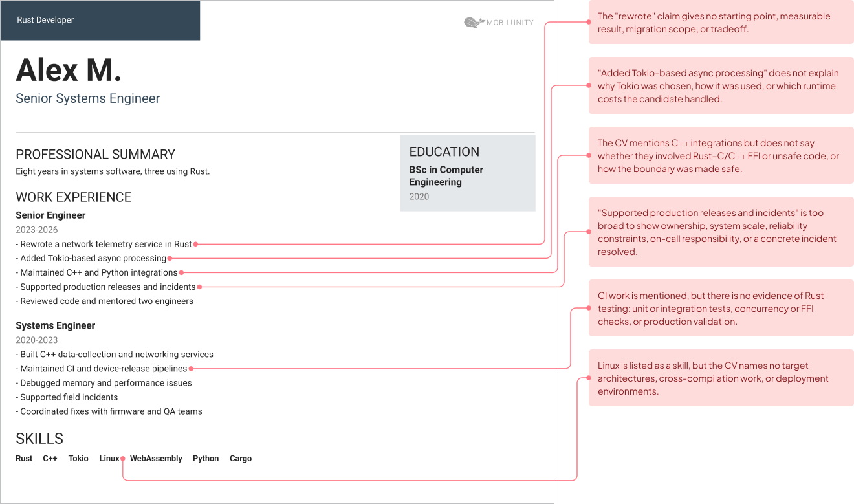Select "Rewrote a network telemetry service in Rust"

pyautogui.click(x=104, y=244)
